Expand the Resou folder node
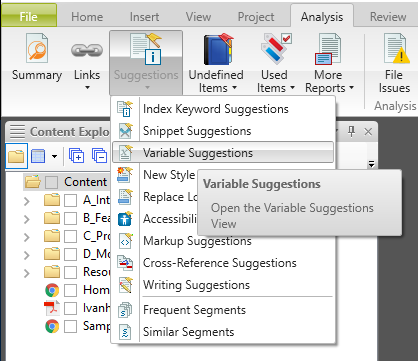Screen dimensions: 418x361 tap(27, 273)
